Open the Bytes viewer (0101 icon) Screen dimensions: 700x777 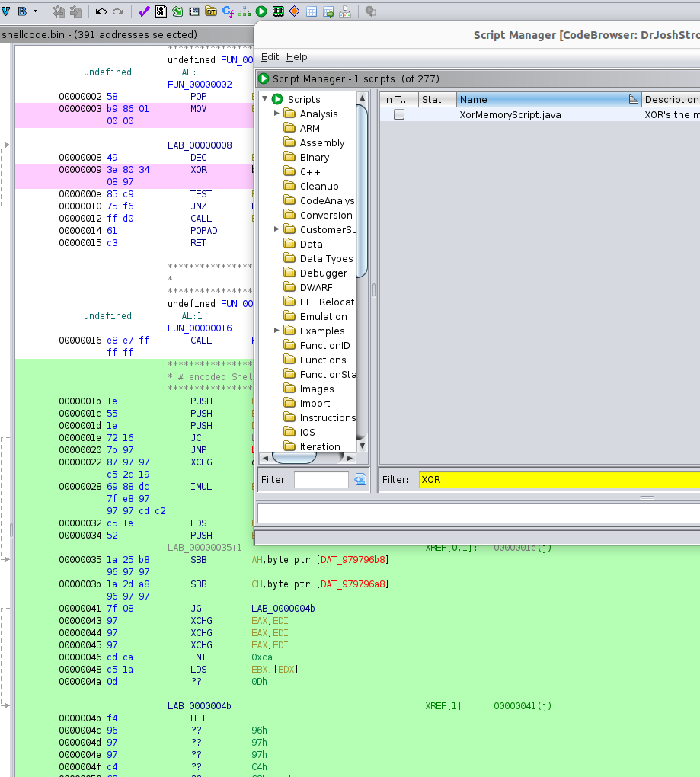(161, 11)
